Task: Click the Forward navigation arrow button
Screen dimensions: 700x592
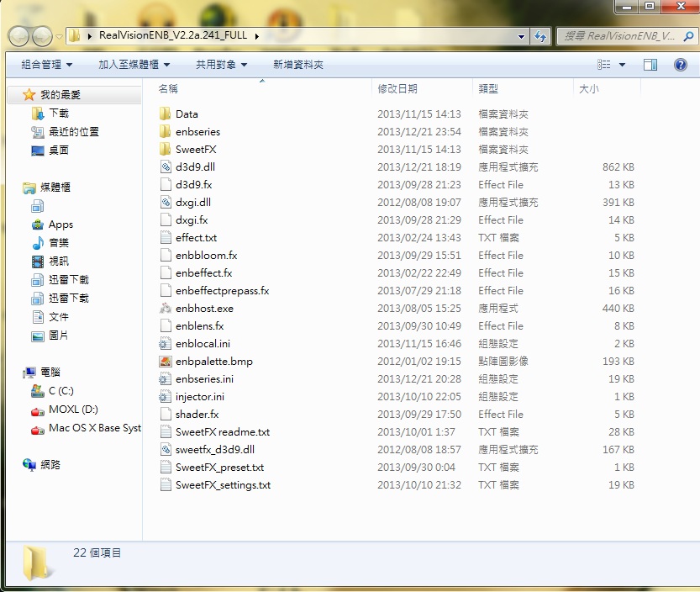Action: (x=42, y=36)
